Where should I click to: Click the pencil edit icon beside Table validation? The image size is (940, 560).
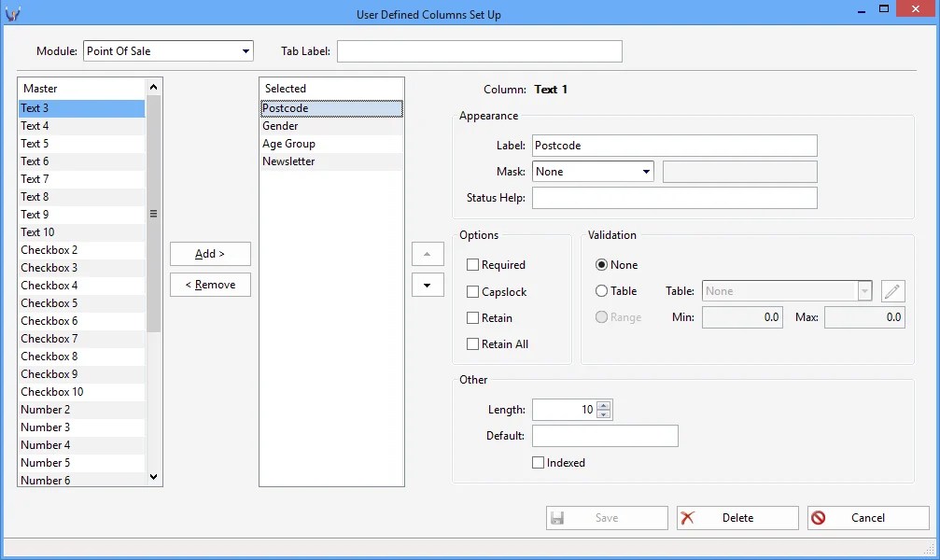tap(892, 291)
